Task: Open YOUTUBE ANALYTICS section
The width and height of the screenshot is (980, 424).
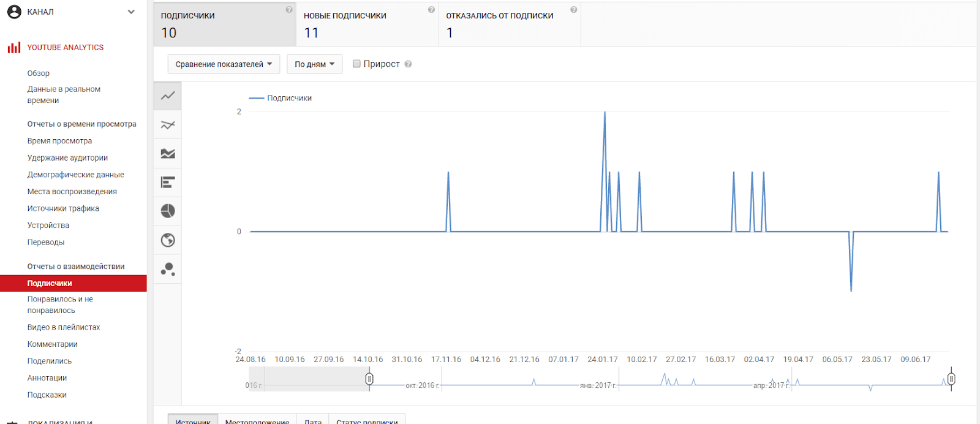Action: (66, 47)
